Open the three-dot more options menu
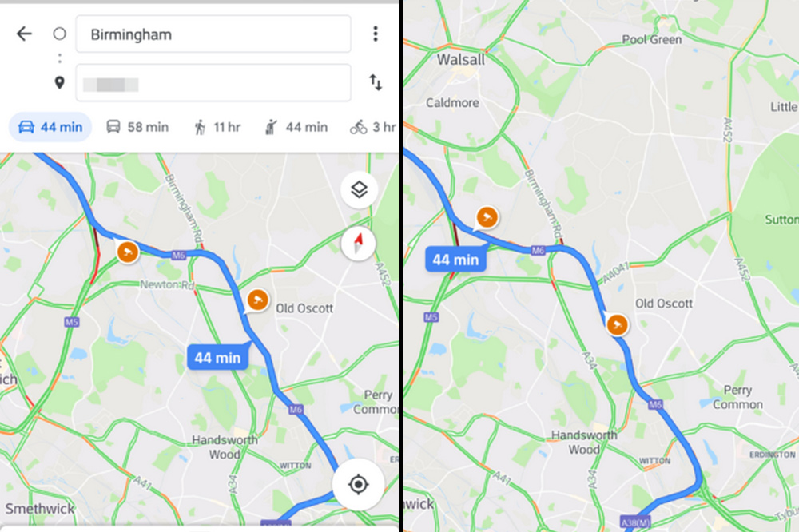 point(375,34)
